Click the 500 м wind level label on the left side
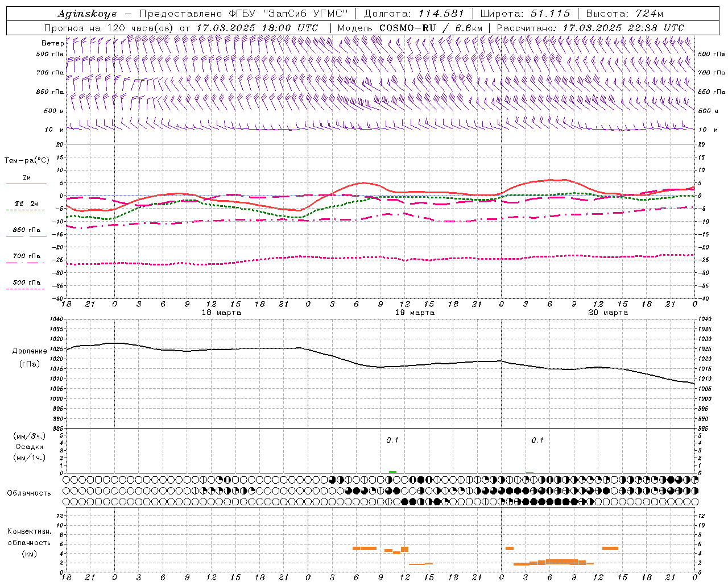This screenshot has height=582, width=728. pos(55,111)
